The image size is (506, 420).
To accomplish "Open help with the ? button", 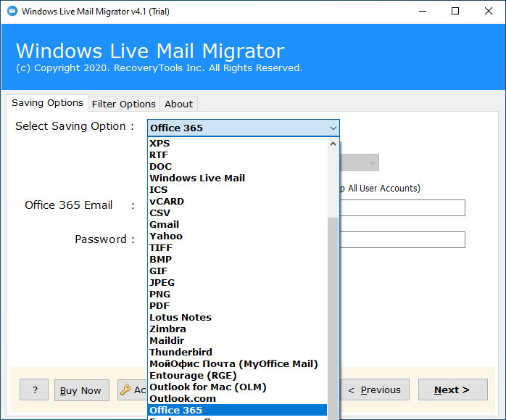I will 34,390.
